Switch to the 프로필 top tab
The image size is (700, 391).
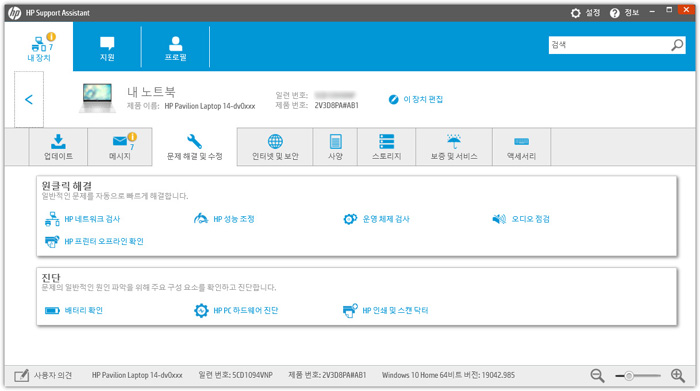click(175, 48)
